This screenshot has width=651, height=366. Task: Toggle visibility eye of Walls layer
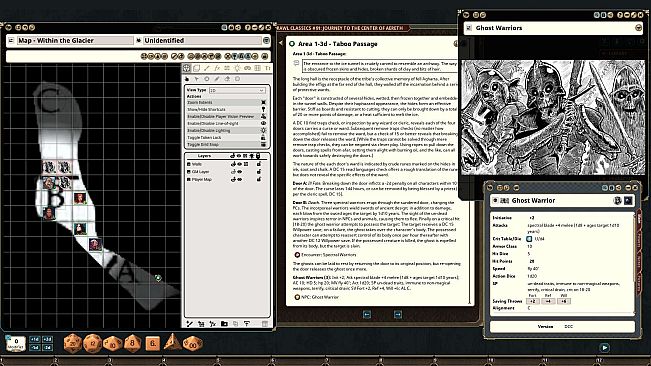(x=240, y=164)
